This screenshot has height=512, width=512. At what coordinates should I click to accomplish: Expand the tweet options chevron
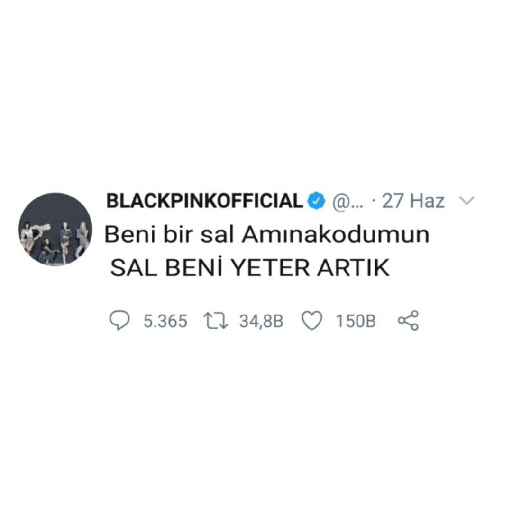[467, 200]
